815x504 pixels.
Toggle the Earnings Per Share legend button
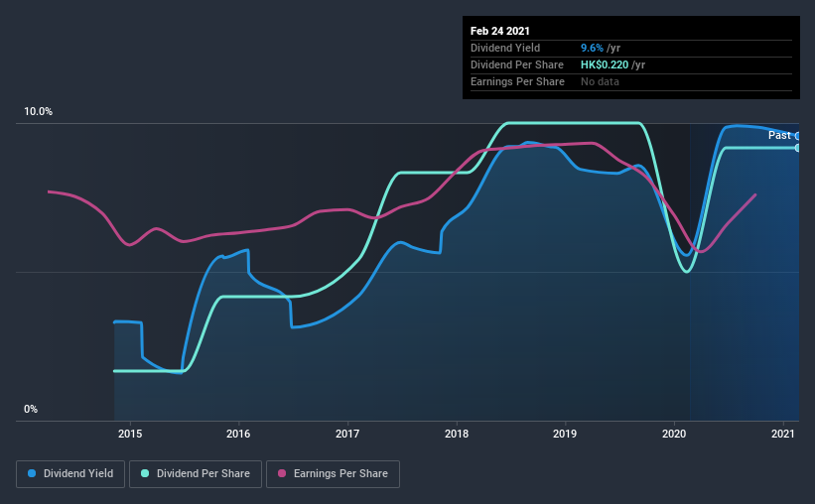pos(333,474)
